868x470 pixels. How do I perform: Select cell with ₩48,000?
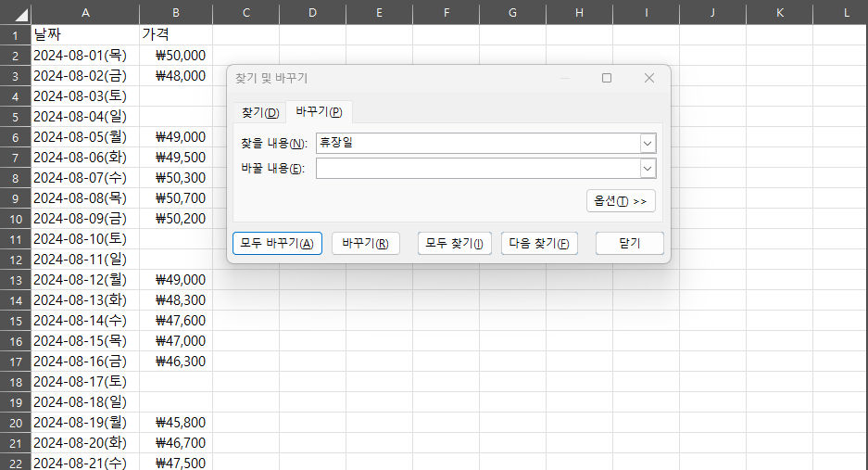(175, 76)
